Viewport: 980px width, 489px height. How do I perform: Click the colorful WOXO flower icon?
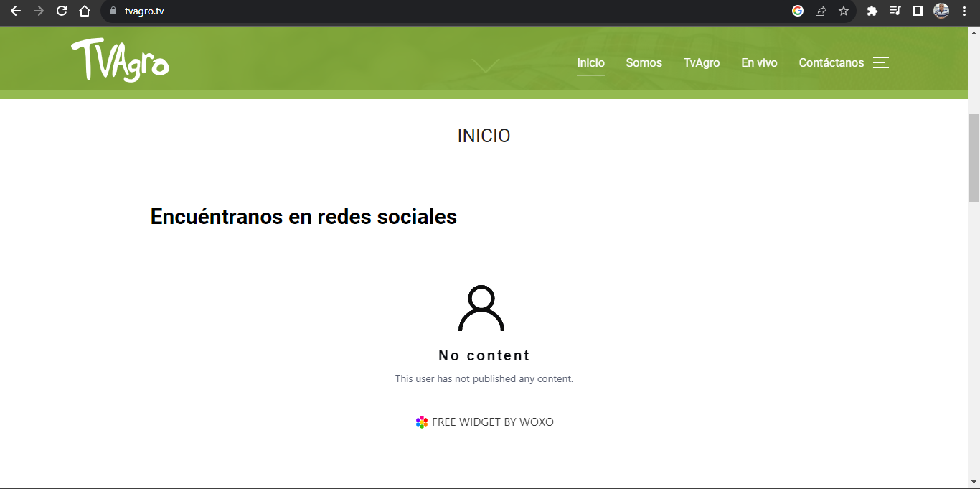[x=422, y=422]
